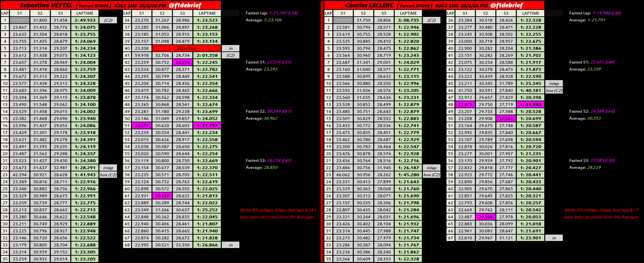Click Leclerc's lap 1 (C2) tyre label

(x=431, y=20)
